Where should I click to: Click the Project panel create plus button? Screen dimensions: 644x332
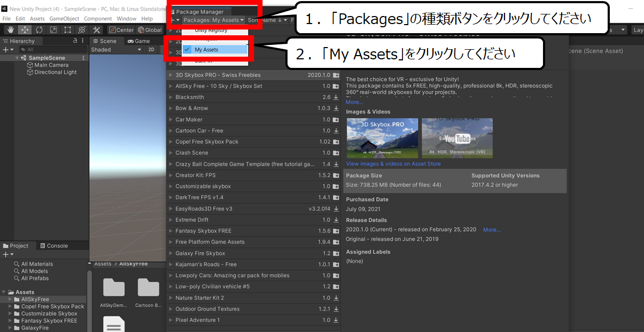click(7, 254)
